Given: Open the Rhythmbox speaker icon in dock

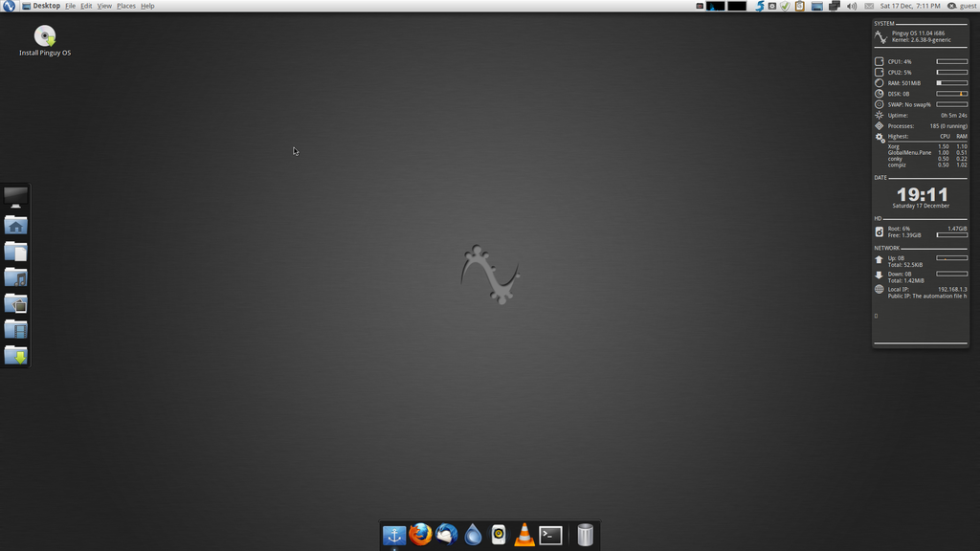Looking at the screenshot, I should (x=499, y=535).
